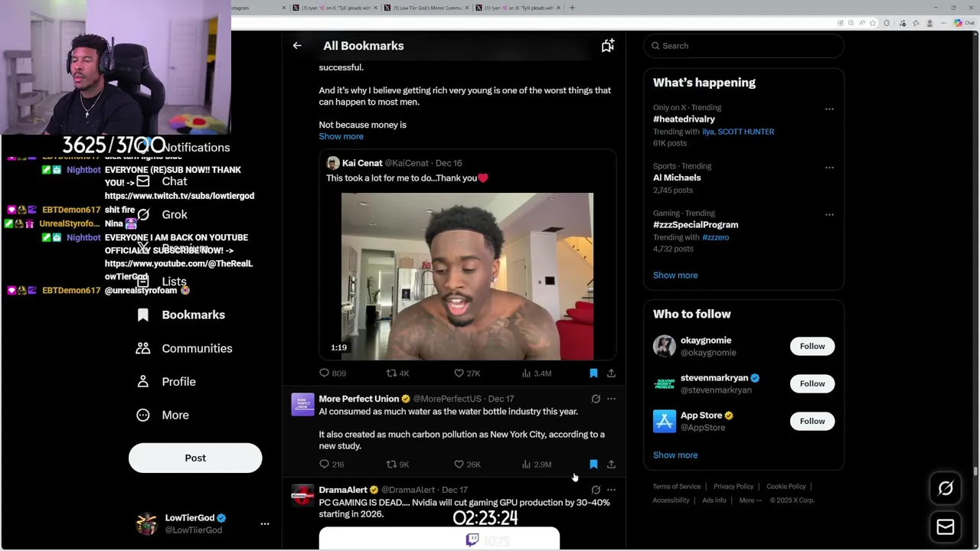Click the Post button

pos(195,458)
